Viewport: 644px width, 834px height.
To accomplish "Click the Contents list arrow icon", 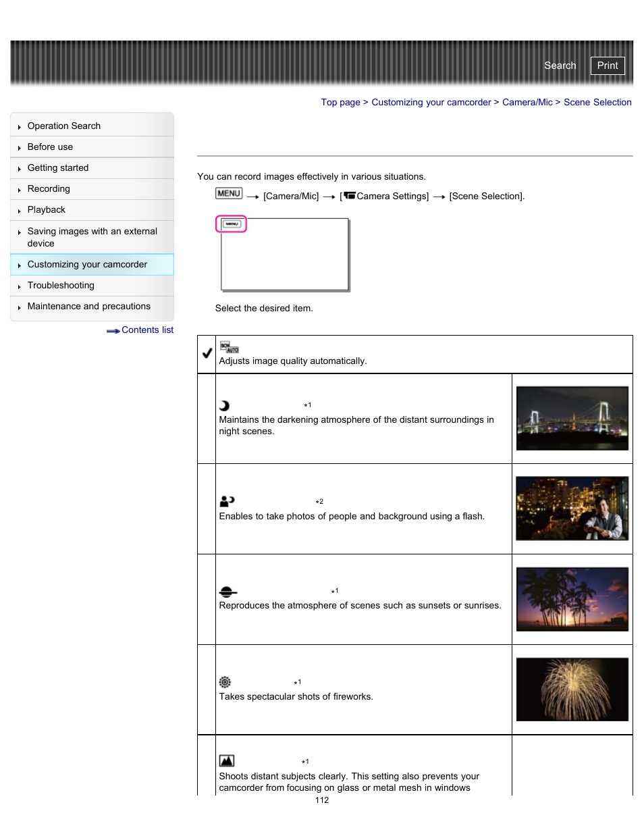I will click(x=113, y=331).
